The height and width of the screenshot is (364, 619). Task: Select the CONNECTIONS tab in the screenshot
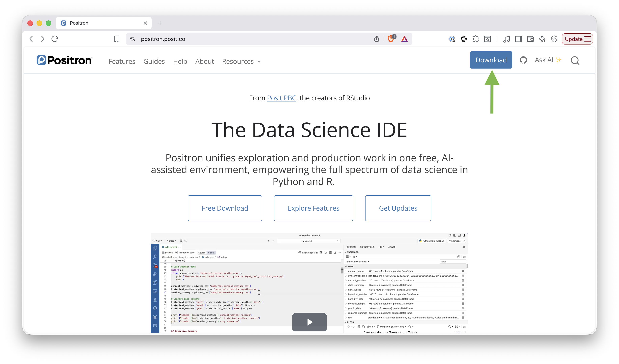367,247
